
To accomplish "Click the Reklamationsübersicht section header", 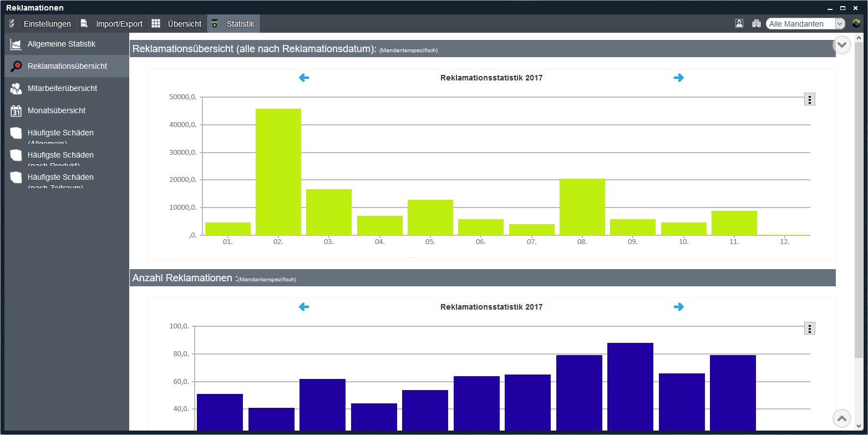I will point(483,49).
